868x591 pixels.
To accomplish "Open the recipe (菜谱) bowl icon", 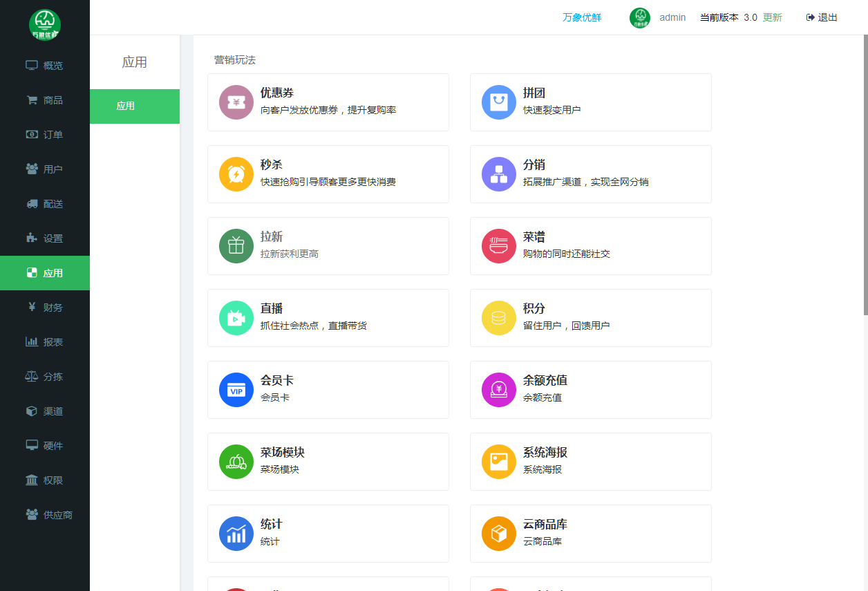I will [499, 246].
